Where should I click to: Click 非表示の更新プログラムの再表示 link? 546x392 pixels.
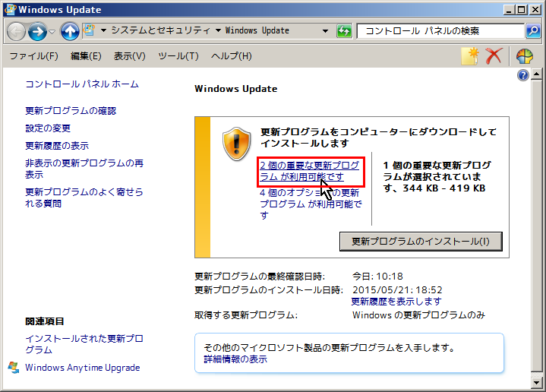pos(84,169)
